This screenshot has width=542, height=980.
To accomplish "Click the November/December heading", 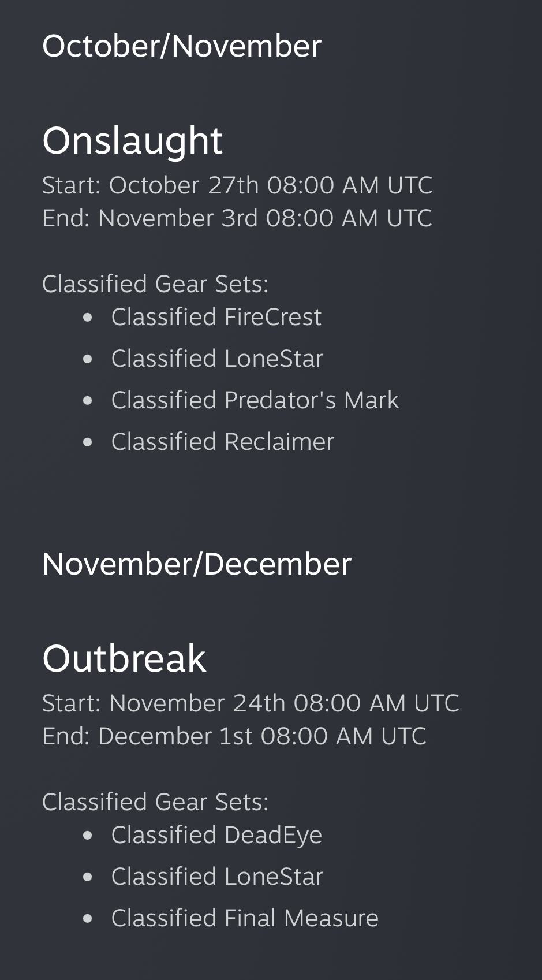I will pos(196,564).
